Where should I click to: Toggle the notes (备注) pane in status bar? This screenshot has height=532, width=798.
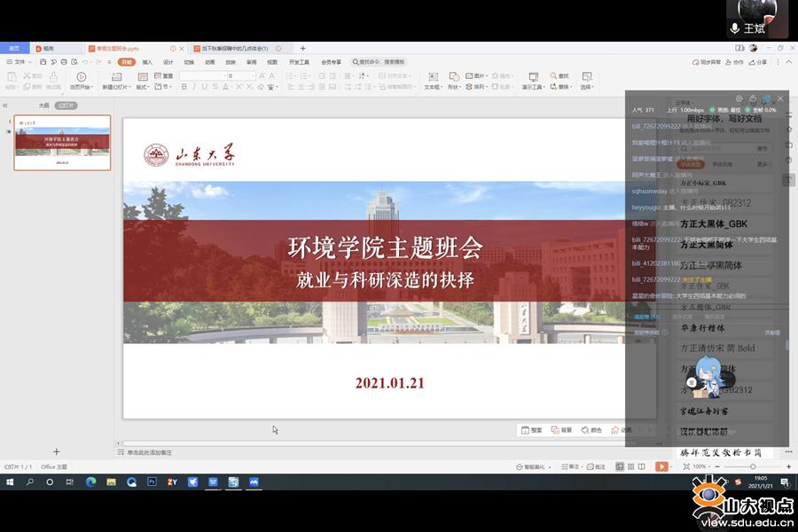coord(574,466)
